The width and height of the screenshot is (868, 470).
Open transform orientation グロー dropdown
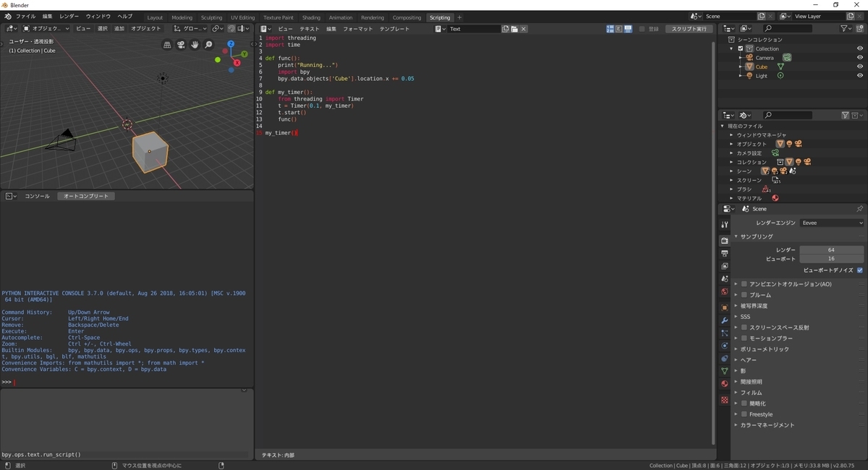(190, 29)
